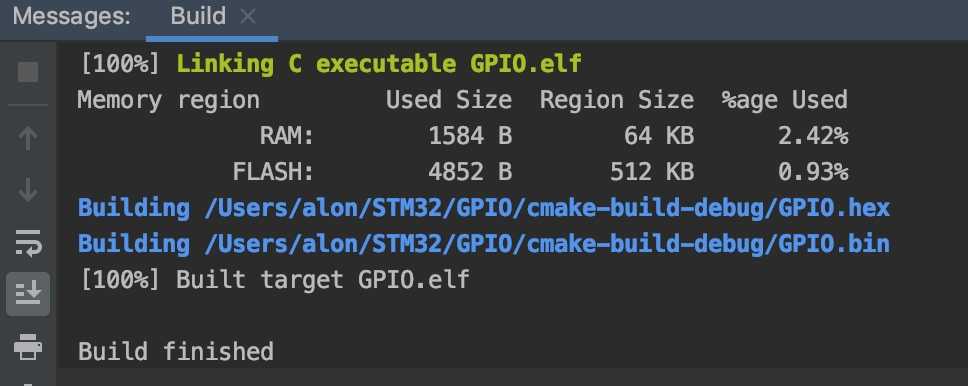The image size is (968, 386).
Task: Toggle soft-wrap in the build output
Action: [x=28, y=242]
